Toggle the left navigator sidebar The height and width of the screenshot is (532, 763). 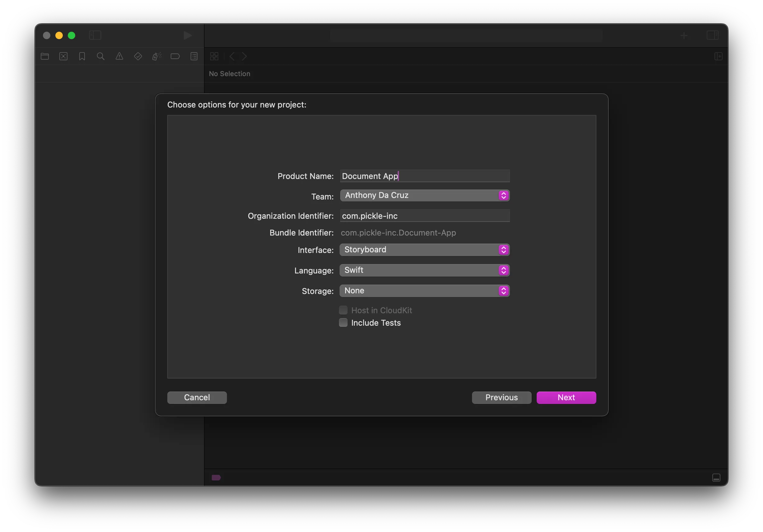click(95, 35)
